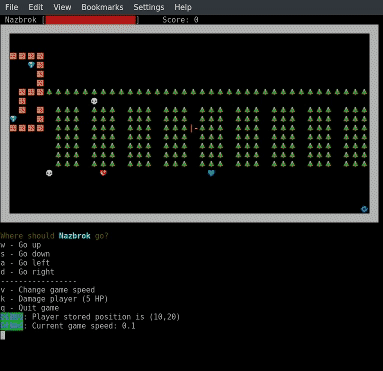383x371 pixels.
Task: Click the 'a - Go left' line
Action: pos(25,263)
